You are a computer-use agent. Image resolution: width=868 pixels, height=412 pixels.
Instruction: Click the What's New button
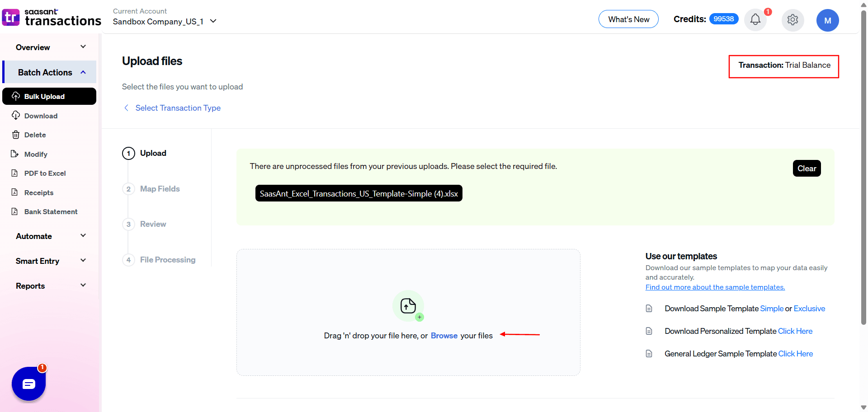pyautogui.click(x=628, y=19)
